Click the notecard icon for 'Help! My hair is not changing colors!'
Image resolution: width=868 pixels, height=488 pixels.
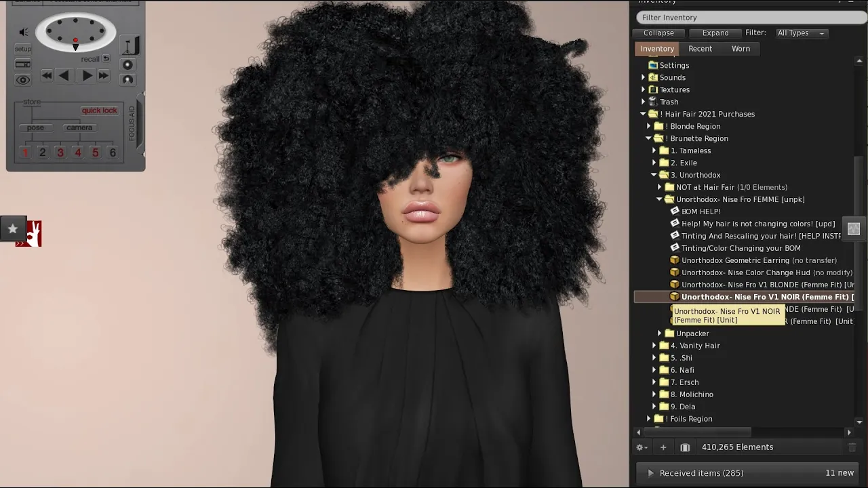click(x=675, y=224)
